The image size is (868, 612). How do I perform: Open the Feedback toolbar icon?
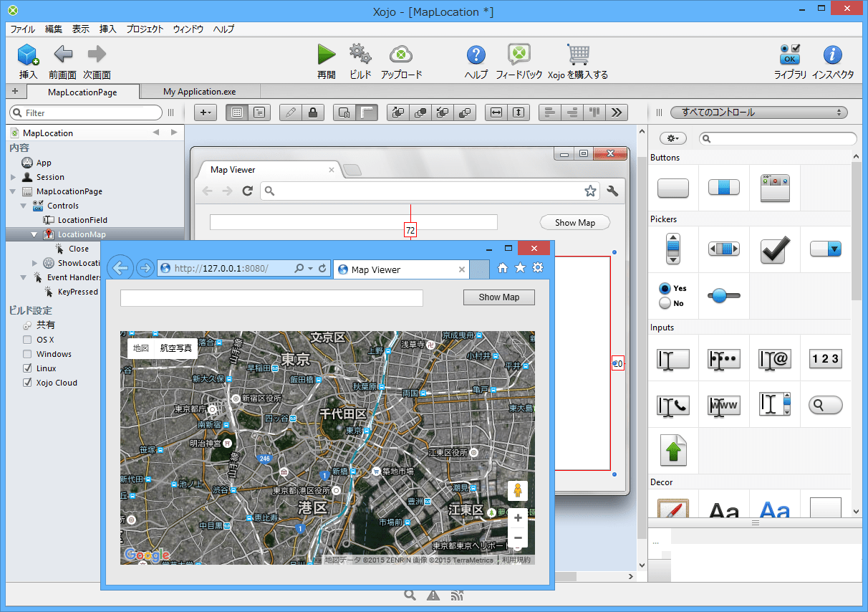[x=519, y=54]
